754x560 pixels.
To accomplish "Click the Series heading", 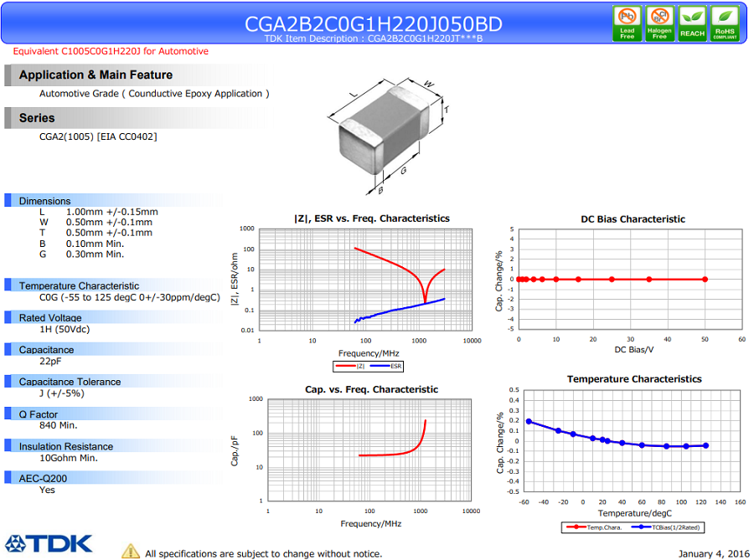I will tap(37, 118).
